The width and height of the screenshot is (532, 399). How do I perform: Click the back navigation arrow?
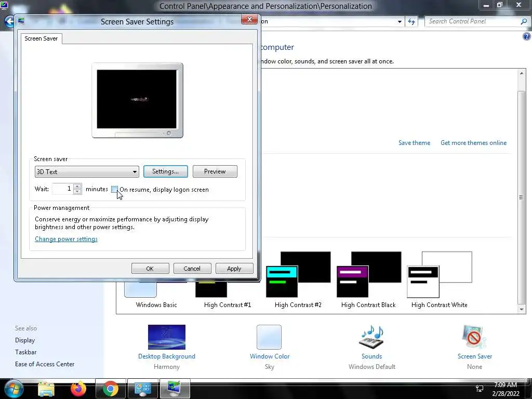[9, 22]
